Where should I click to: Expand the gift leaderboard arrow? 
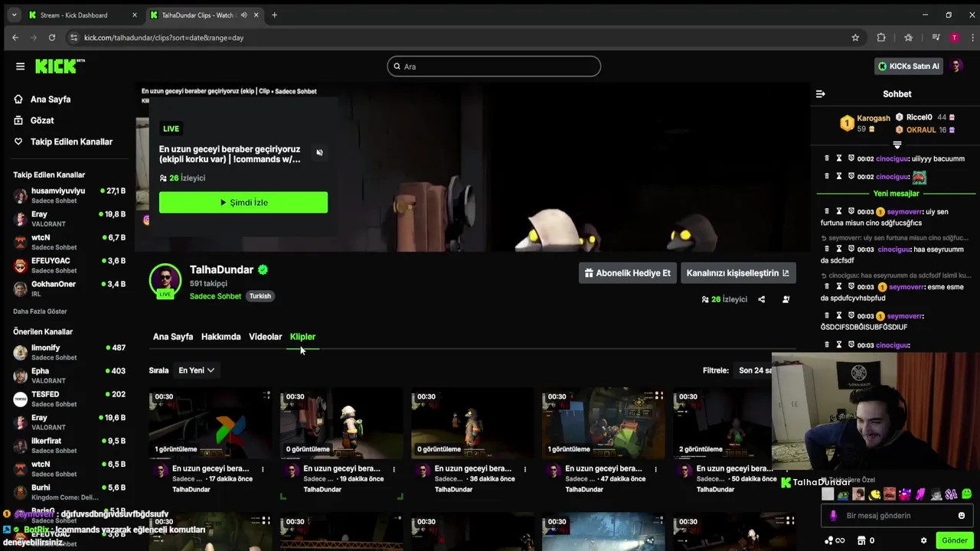coord(897,145)
